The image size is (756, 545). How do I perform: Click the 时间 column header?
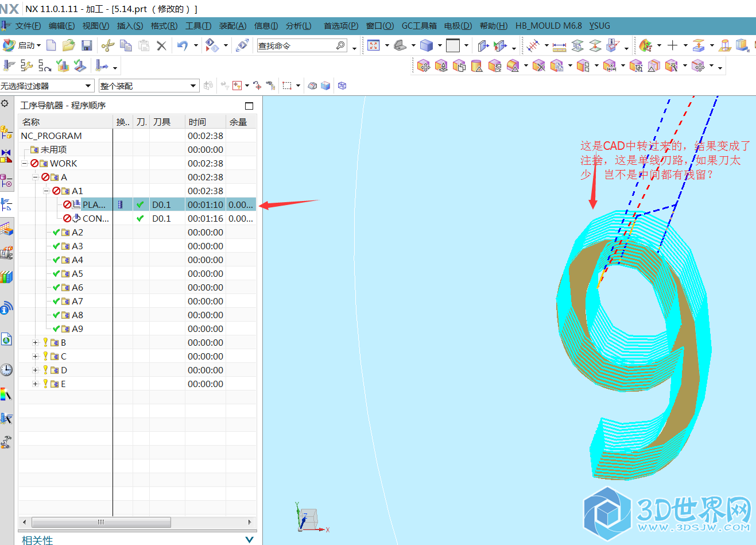[x=206, y=122]
